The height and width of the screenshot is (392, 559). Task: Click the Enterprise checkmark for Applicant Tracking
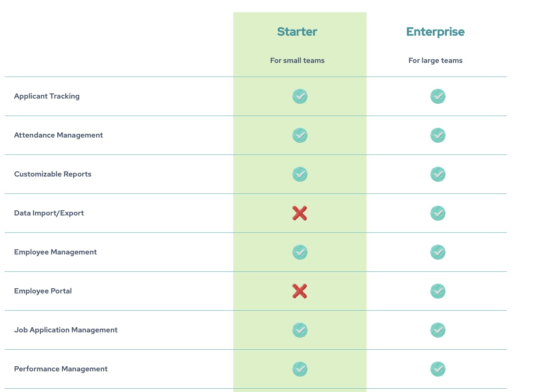[x=438, y=96]
